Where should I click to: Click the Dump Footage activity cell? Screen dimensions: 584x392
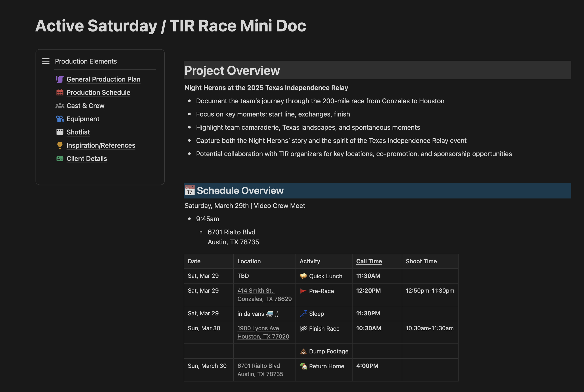pyautogui.click(x=328, y=351)
